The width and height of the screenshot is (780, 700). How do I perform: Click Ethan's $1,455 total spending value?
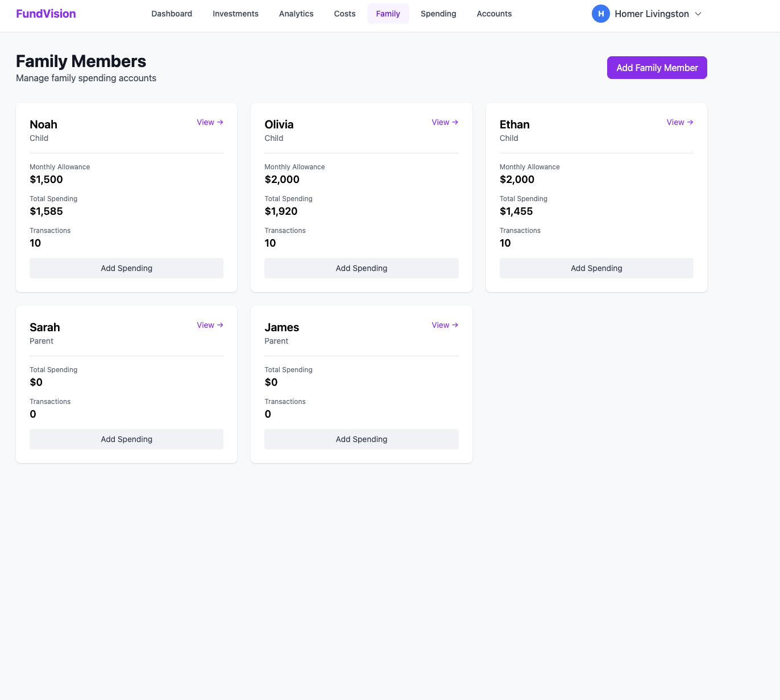516,211
